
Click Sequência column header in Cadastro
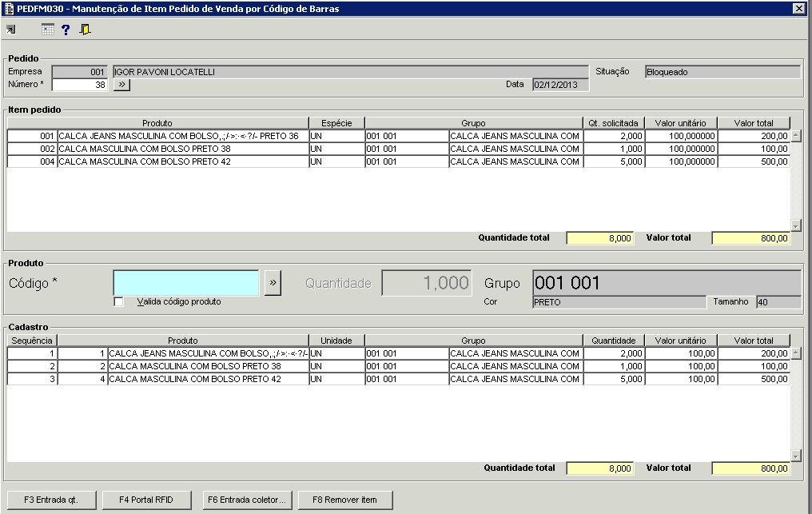(x=32, y=341)
